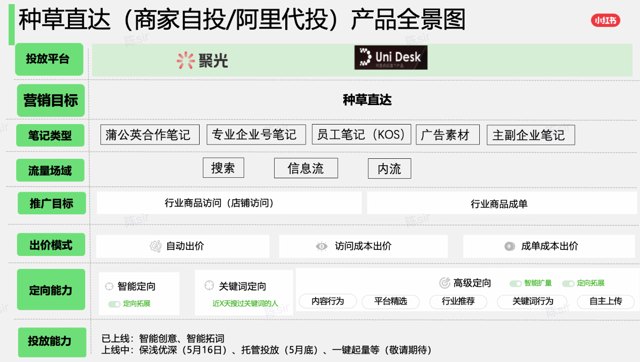Viewport: 640px width, 362px height.
Task: Click the 高级定向 target icon
Action: point(444,282)
